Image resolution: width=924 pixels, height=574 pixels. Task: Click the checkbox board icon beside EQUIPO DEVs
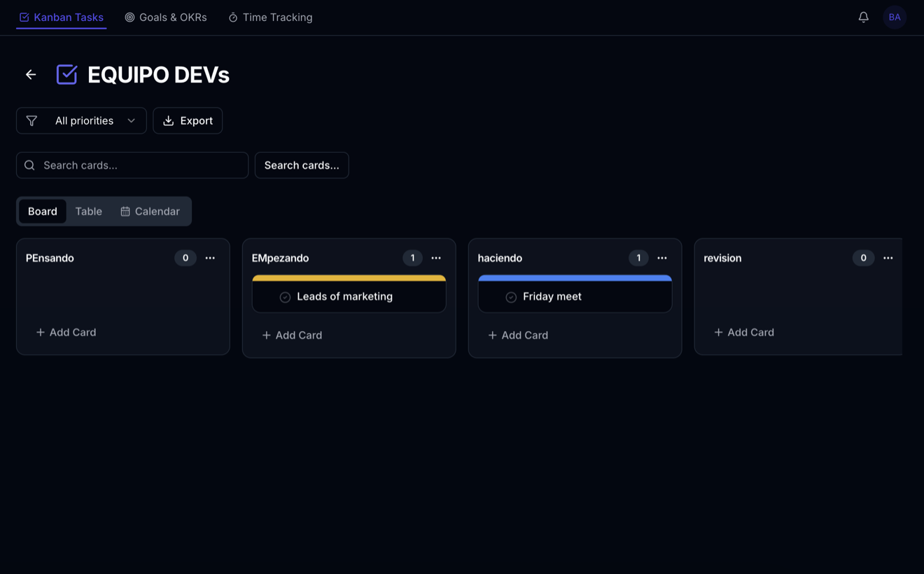click(x=66, y=74)
